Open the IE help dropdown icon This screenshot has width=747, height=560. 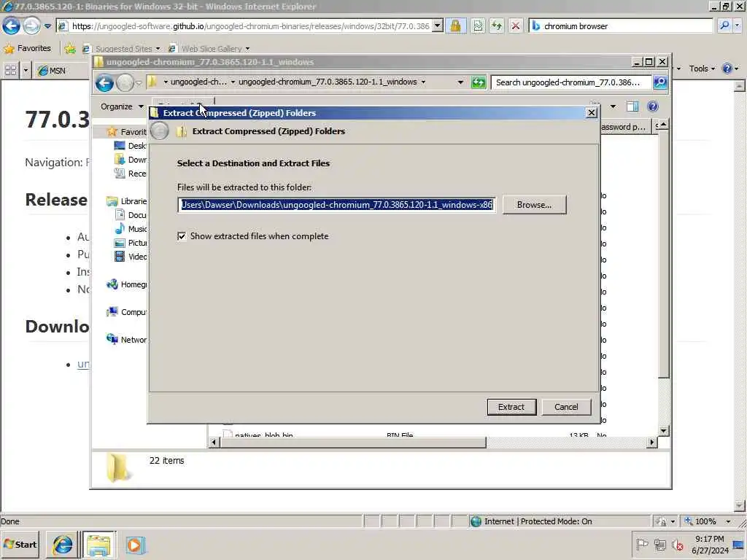(730, 69)
